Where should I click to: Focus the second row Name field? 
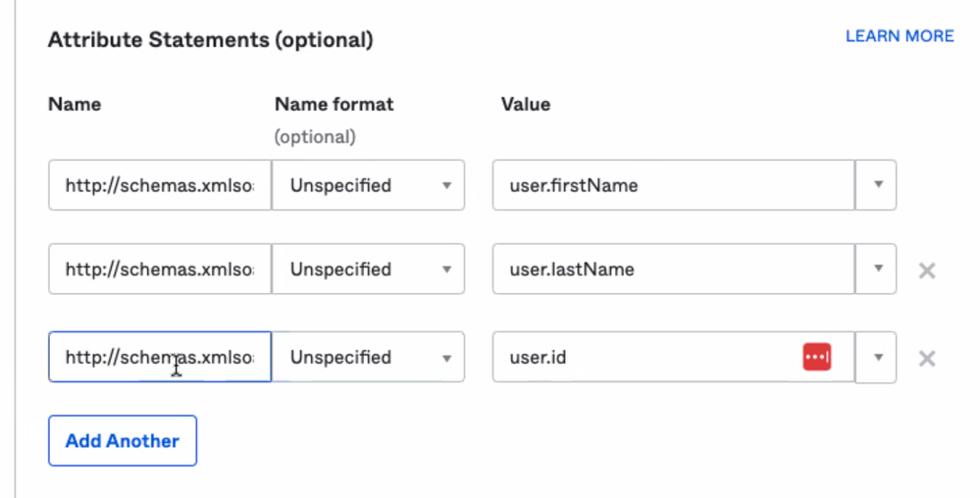click(159, 270)
